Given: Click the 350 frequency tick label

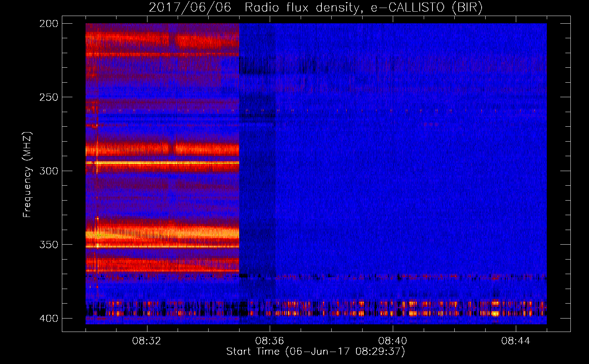Looking at the screenshot, I should [x=48, y=245].
